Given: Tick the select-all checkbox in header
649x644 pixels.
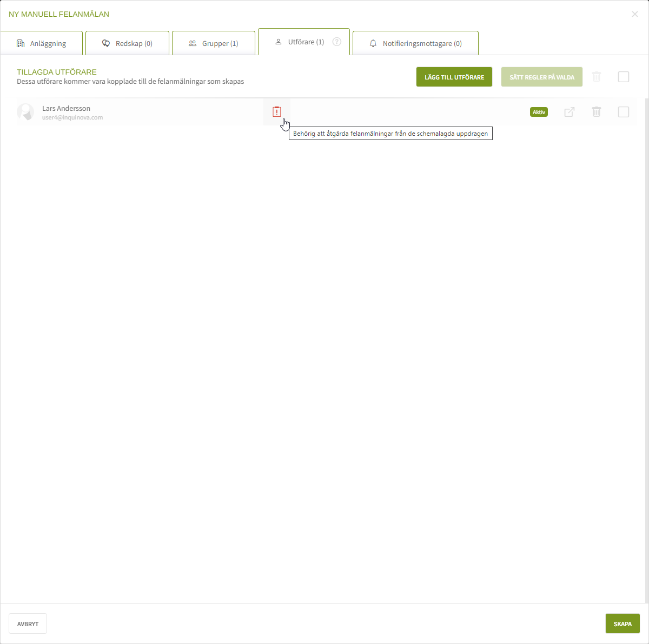Looking at the screenshot, I should click(624, 77).
